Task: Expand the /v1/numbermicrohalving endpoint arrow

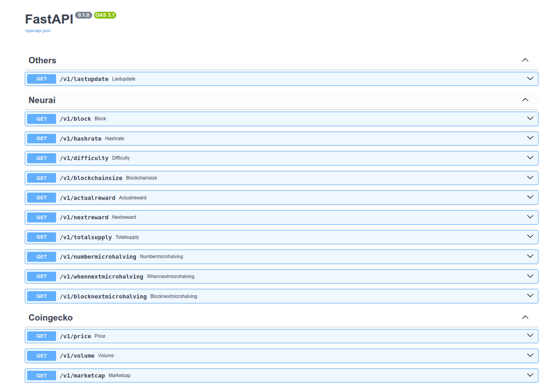Action: (x=530, y=257)
